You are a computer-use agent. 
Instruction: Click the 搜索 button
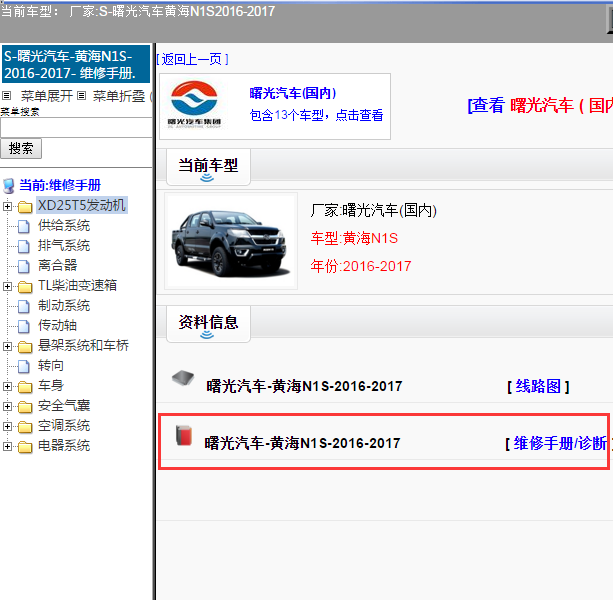pyautogui.click(x=21, y=149)
